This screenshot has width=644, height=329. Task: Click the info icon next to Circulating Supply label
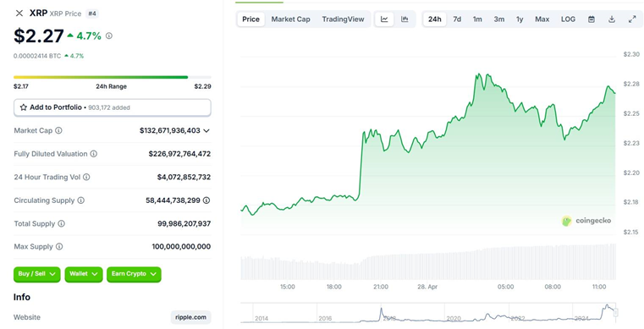click(x=81, y=200)
